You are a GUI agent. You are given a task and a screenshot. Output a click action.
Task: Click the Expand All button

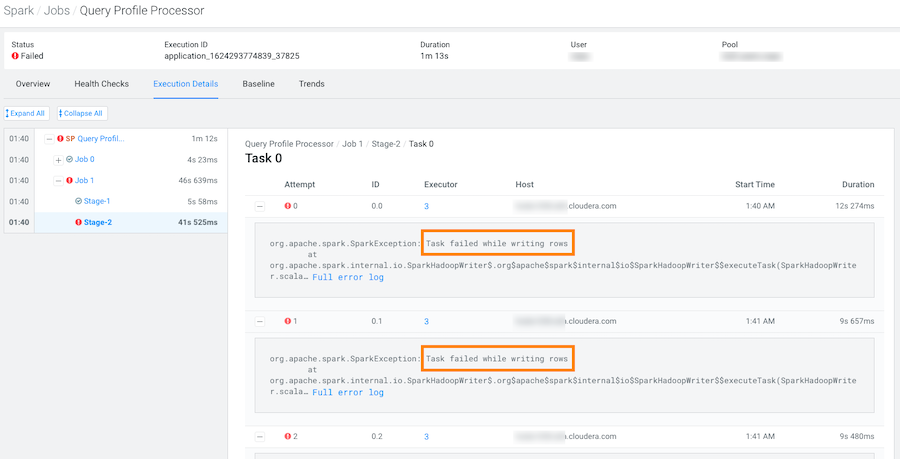pyautogui.click(x=26, y=114)
